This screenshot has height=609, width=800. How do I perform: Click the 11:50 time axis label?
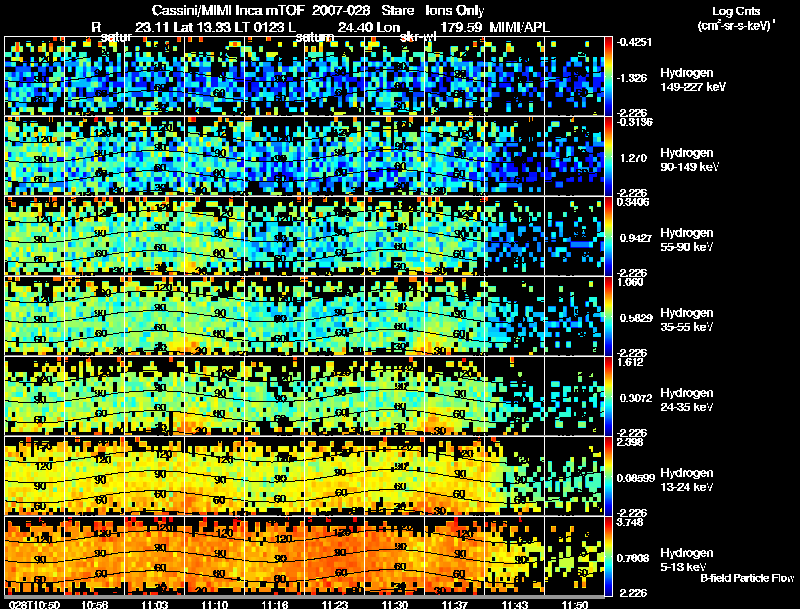574,604
